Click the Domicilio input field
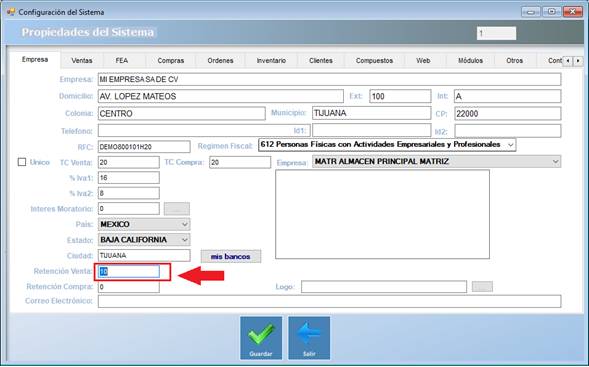Screen dimensions: 589x367 pyautogui.click(x=220, y=96)
